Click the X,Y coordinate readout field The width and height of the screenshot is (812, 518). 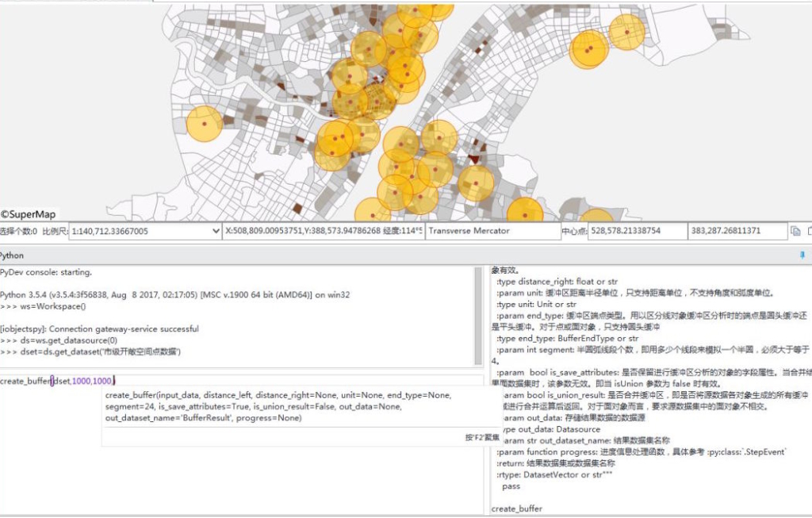click(x=317, y=231)
